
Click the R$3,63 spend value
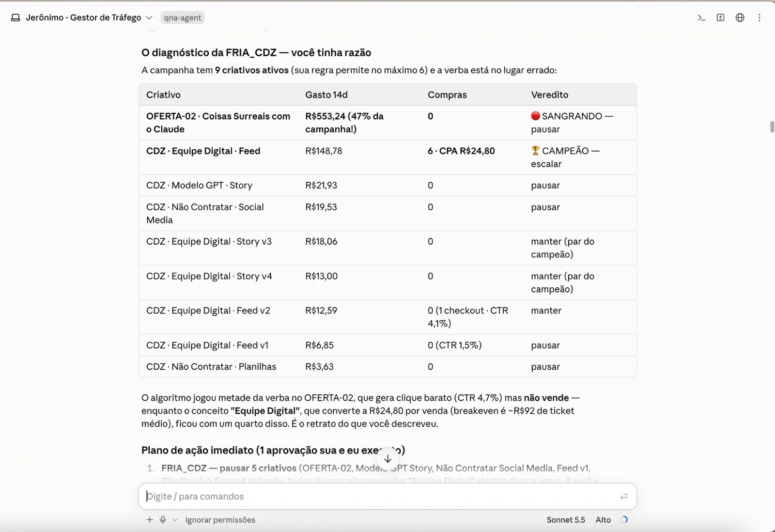click(x=320, y=367)
